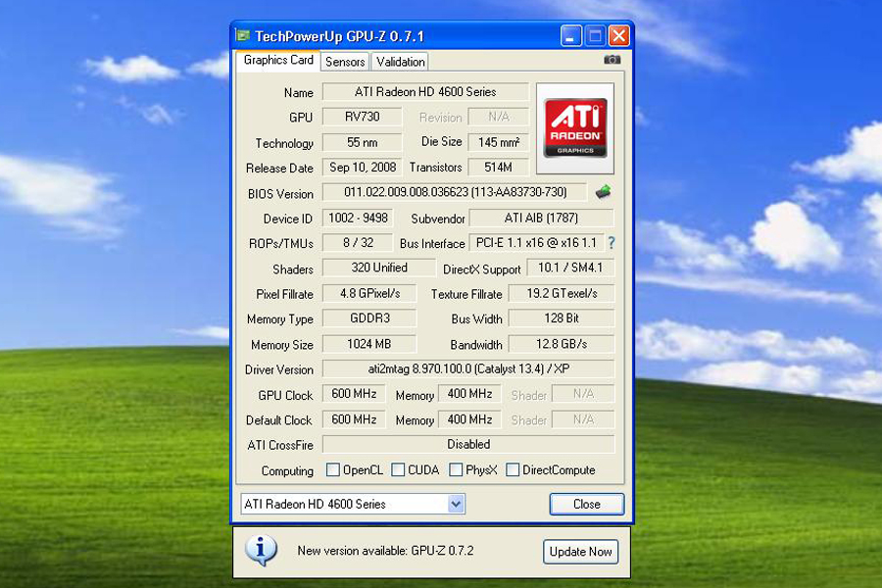Click the Texture Fillrate value 19.2 GTexel/s
The height and width of the screenshot is (588, 882).
(562, 293)
